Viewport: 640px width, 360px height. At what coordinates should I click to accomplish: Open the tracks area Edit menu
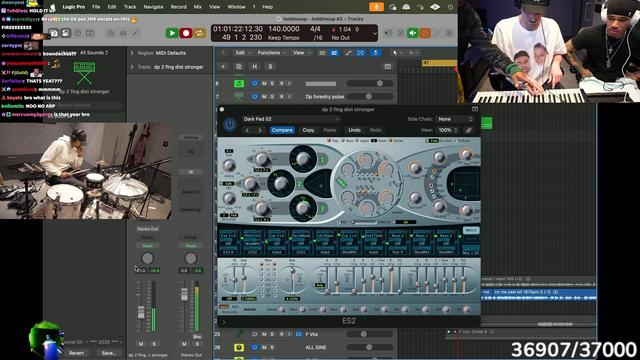point(242,53)
